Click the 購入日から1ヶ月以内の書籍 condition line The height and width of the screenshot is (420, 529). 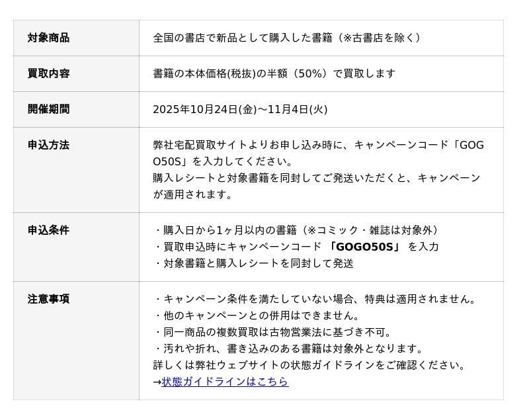(298, 230)
